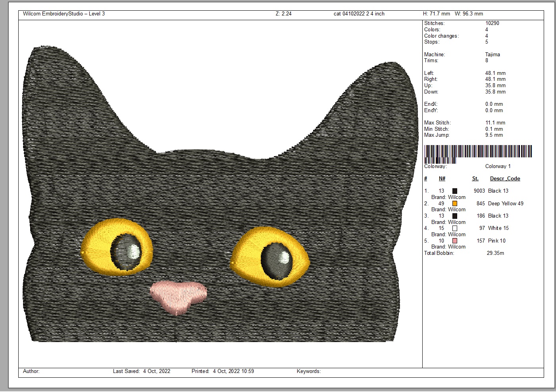The width and height of the screenshot is (556, 392).
Task: Click the Pink 10 color swatch
Action: pyautogui.click(x=455, y=241)
